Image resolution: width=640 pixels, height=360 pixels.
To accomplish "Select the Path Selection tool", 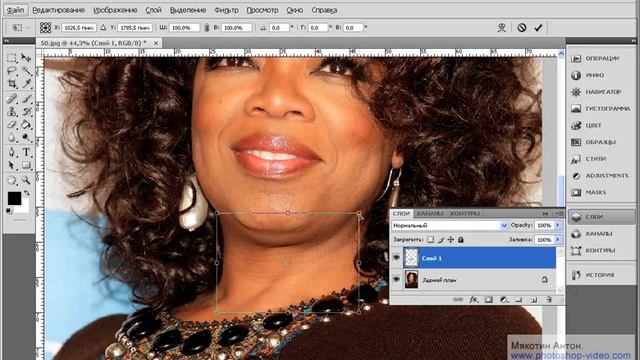I will pyautogui.click(x=11, y=165).
